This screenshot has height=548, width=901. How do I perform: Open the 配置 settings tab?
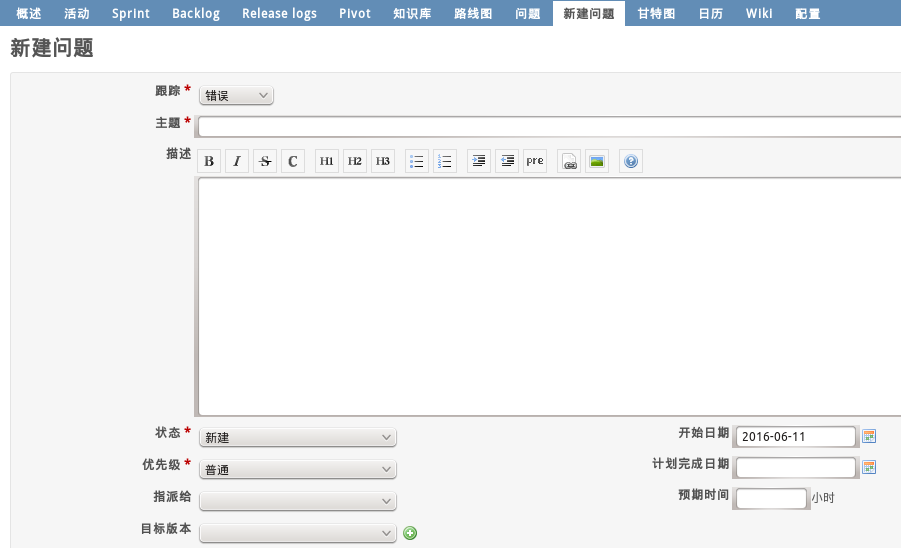coord(807,13)
